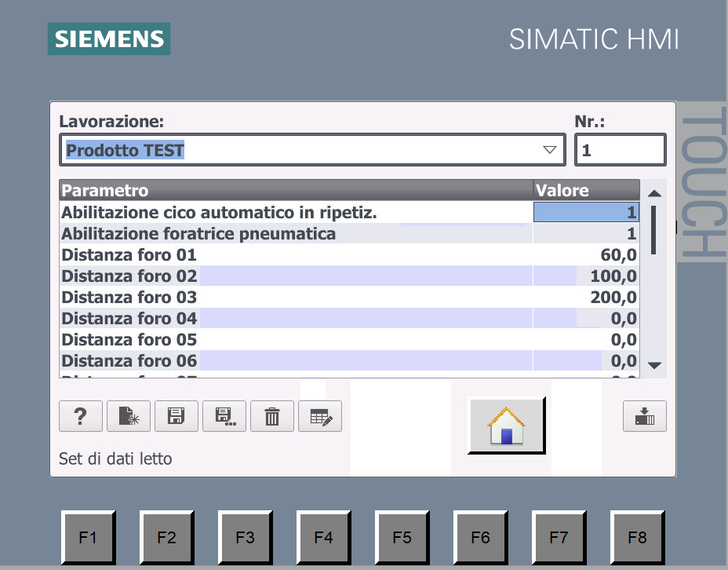
Task: Create a new data record icon
Action: (x=129, y=416)
